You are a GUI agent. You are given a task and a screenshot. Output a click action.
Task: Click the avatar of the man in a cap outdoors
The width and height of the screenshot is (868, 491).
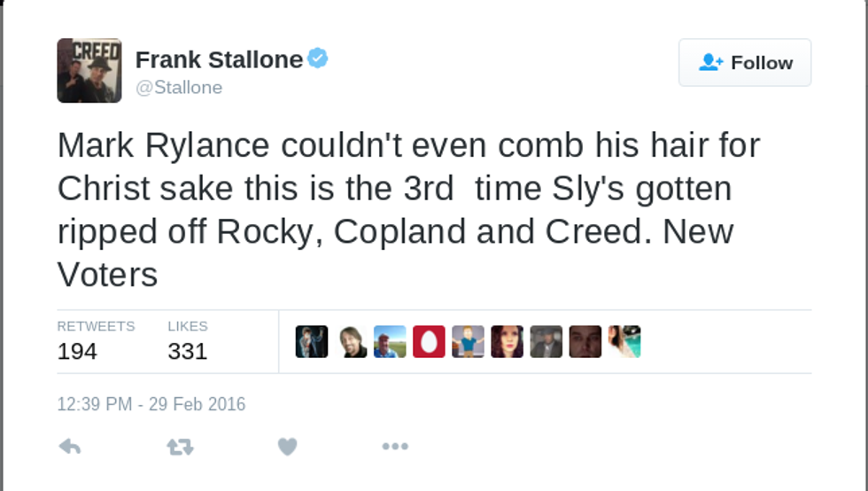pyautogui.click(x=390, y=341)
